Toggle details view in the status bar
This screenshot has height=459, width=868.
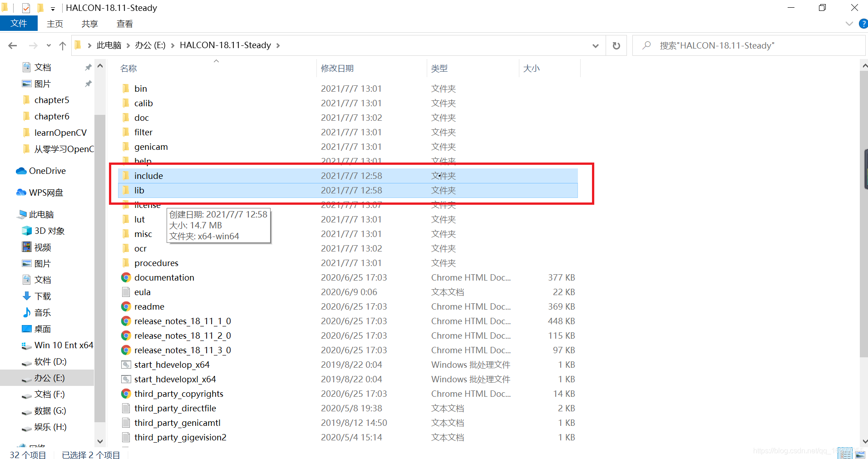[x=845, y=454]
